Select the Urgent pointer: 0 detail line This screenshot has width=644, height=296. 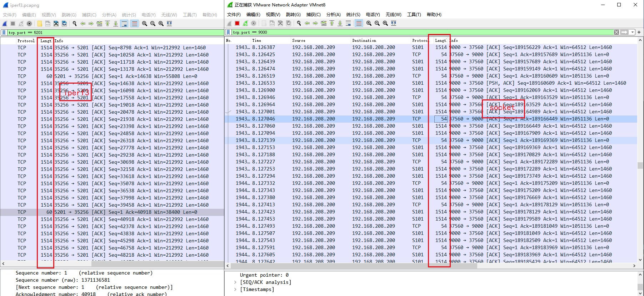[264, 275]
